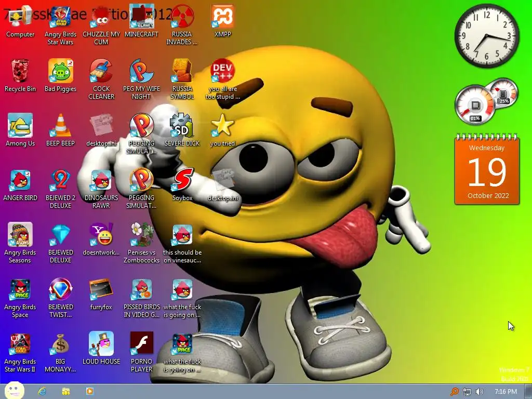Click the CPU meter gadget
The image size is (532, 399).
(476, 105)
